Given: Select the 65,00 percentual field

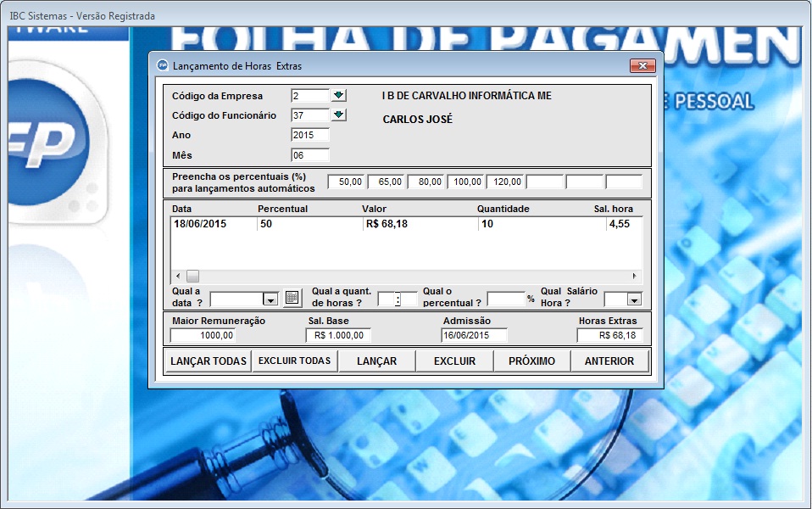Looking at the screenshot, I should pos(386,182).
